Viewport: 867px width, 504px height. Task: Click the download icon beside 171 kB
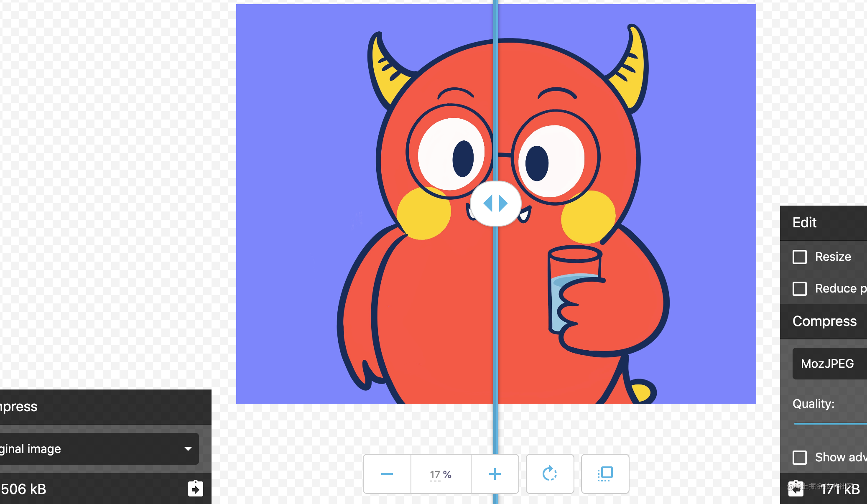(796, 488)
